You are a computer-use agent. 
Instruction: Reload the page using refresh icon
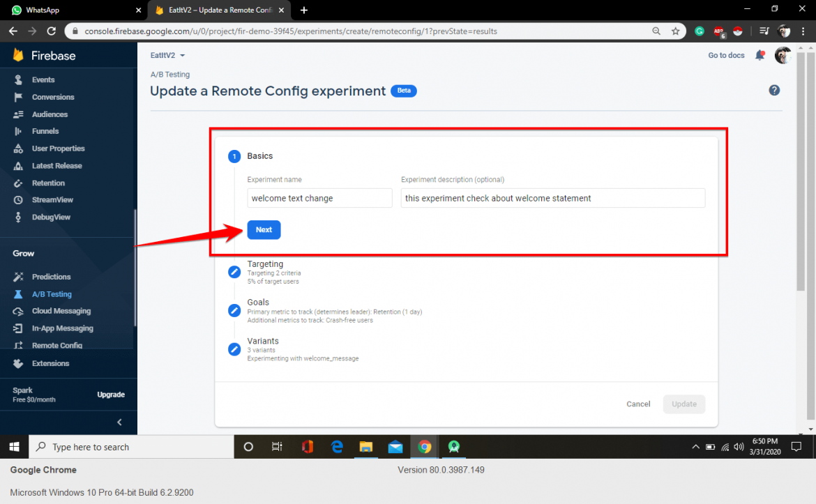(x=51, y=31)
